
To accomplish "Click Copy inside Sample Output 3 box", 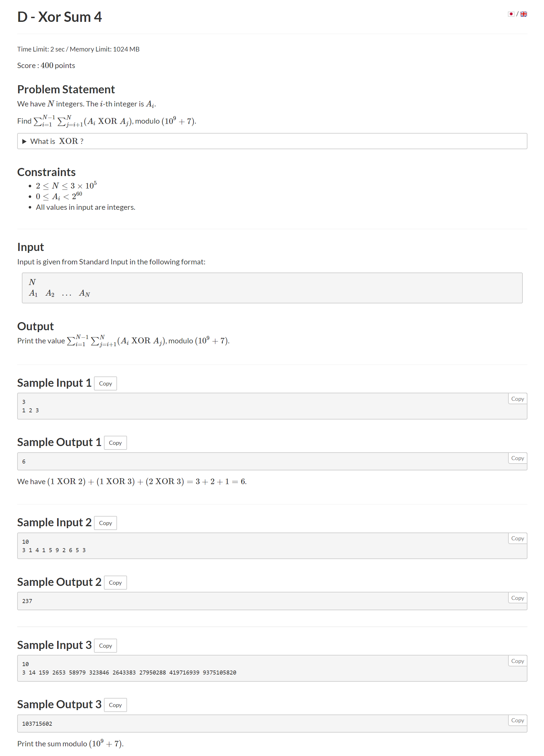I will point(517,720).
